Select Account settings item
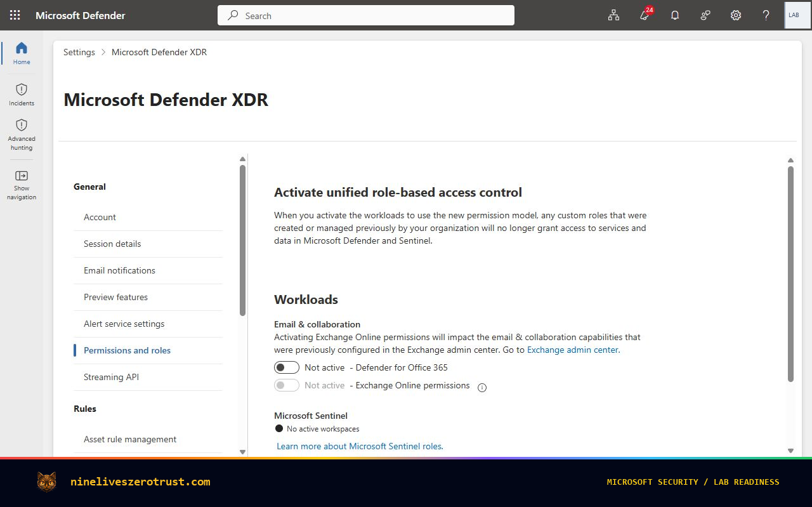The image size is (812, 507). [x=148, y=217]
